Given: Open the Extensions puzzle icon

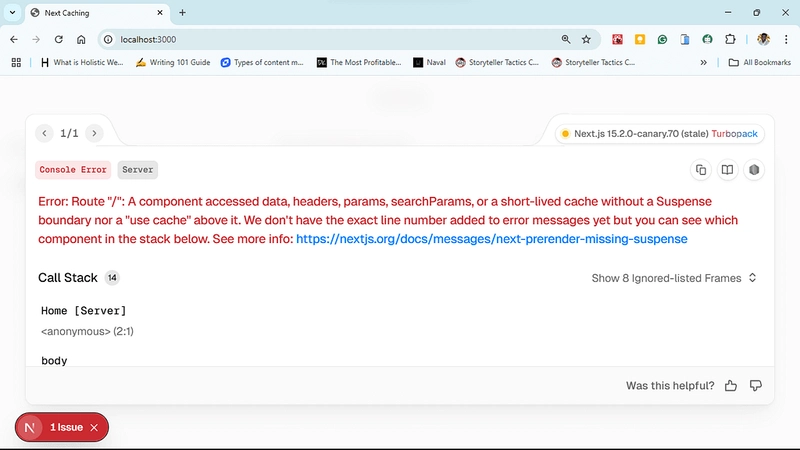Looking at the screenshot, I should (730, 39).
